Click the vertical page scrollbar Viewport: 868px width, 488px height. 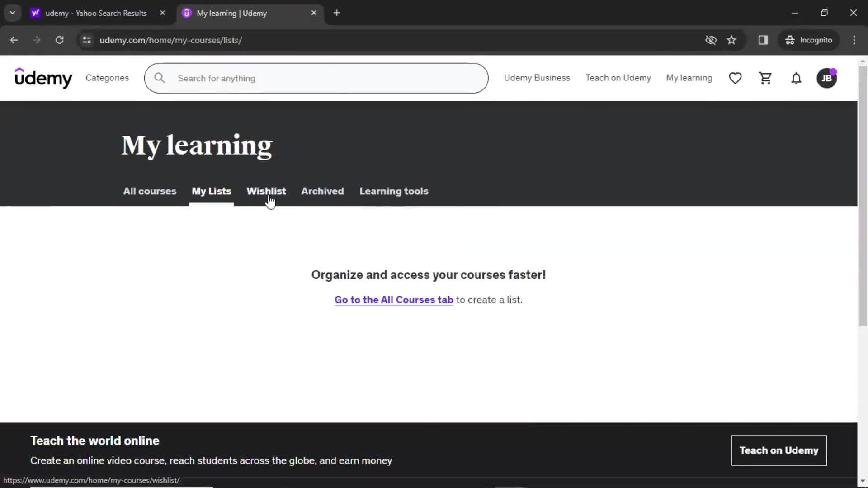(x=863, y=196)
